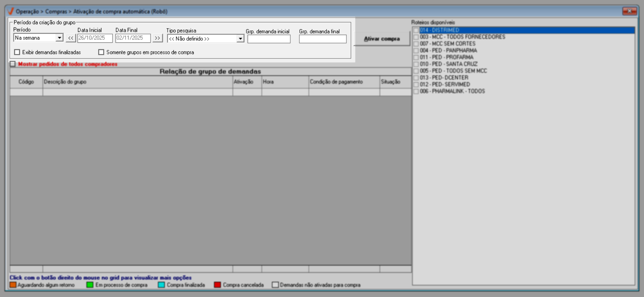Select the 004 - PED - PANPHARMA text

pyautogui.click(x=448, y=51)
